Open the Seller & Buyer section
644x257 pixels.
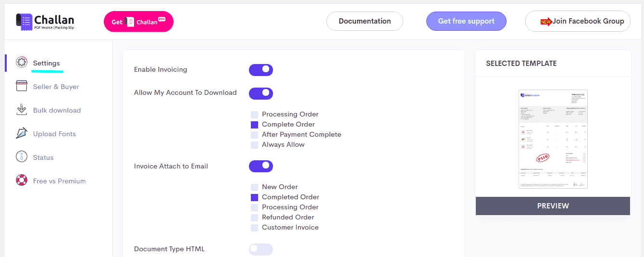56,87
